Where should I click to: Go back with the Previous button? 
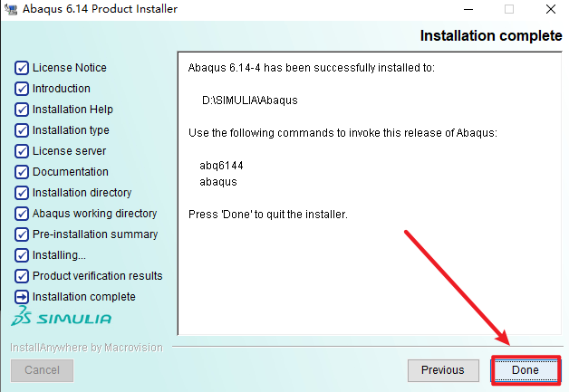[x=443, y=369]
